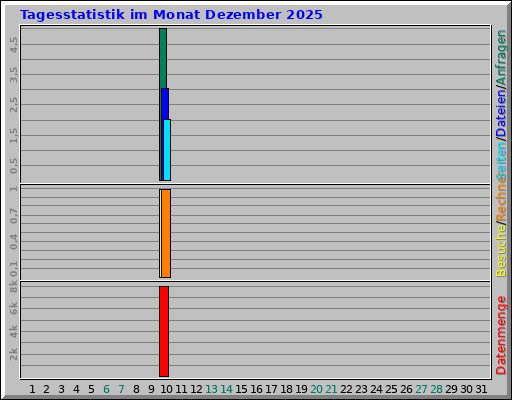512x400 pixels.
Task: Click green weekend day 7 label
Action: (x=121, y=389)
